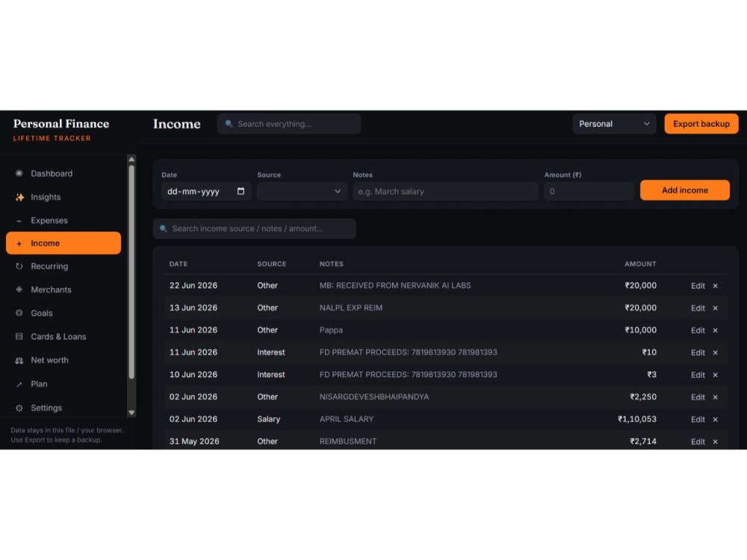This screenshot has width=747, height=560.
Task: Click the Export backup button
Action: click(701, 124)
